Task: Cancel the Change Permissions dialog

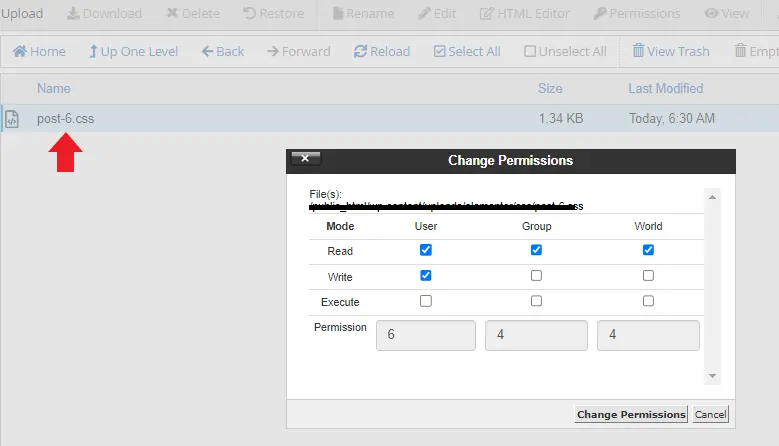Action: 711,414
